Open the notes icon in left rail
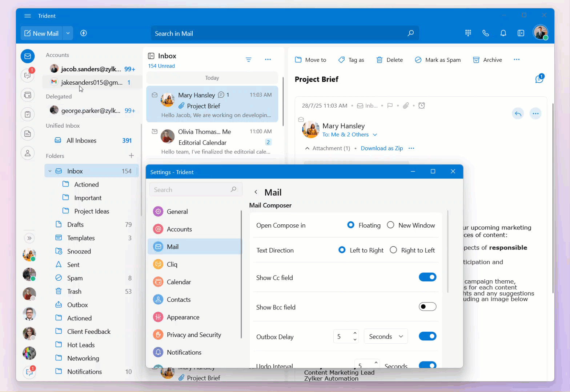570x392 pixels. coord(28,133)
